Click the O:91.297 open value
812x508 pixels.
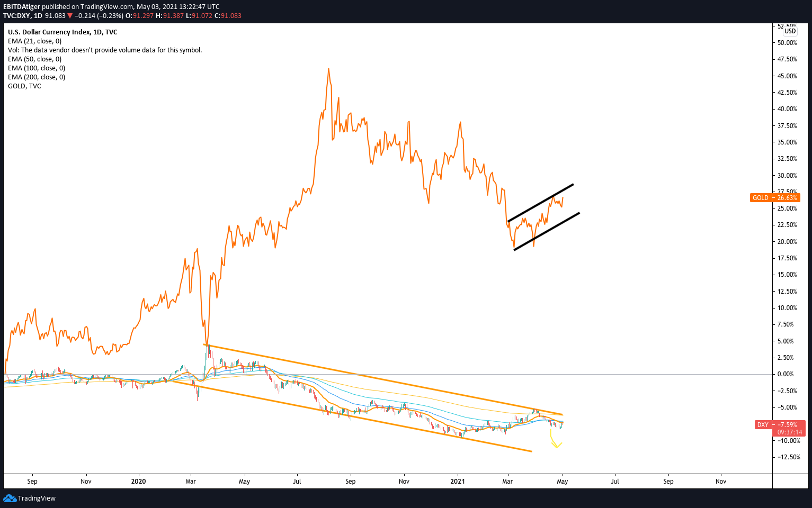pos(139,16)
